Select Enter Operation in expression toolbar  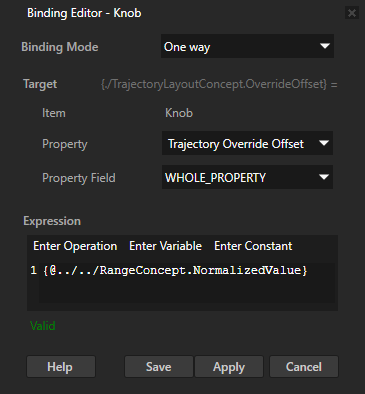(75, 246)
